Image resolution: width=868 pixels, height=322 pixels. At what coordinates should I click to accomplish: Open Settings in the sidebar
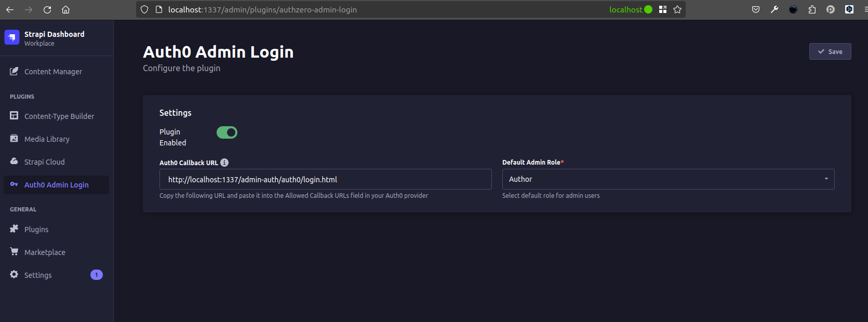pos(57,275)
